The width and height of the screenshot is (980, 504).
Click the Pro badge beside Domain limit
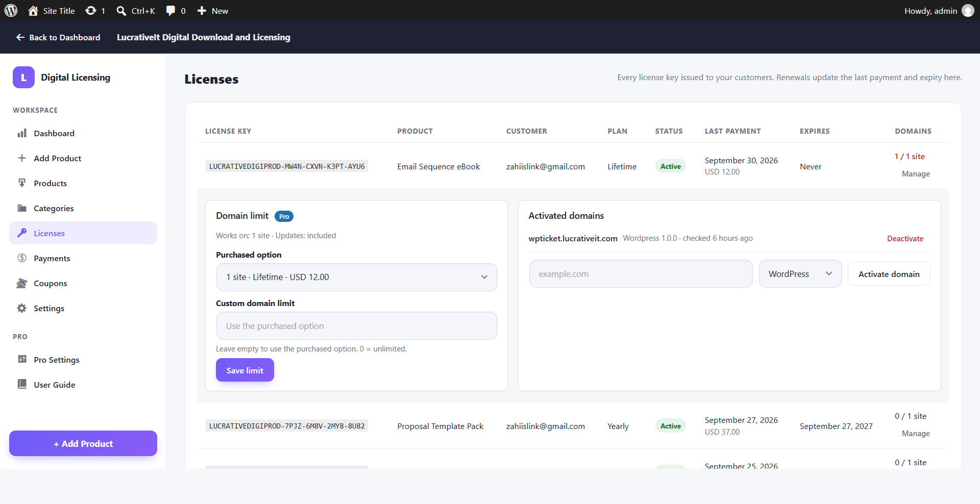click(x=284, y=216)
